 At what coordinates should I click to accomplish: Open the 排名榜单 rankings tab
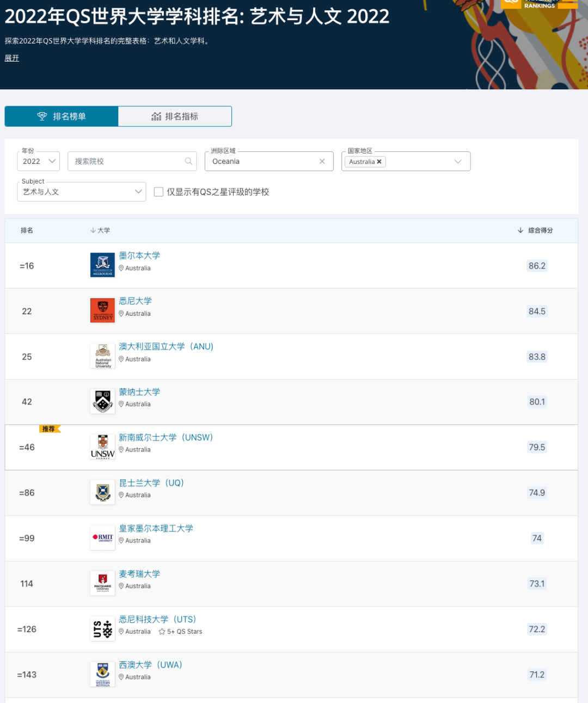[62, 117]
